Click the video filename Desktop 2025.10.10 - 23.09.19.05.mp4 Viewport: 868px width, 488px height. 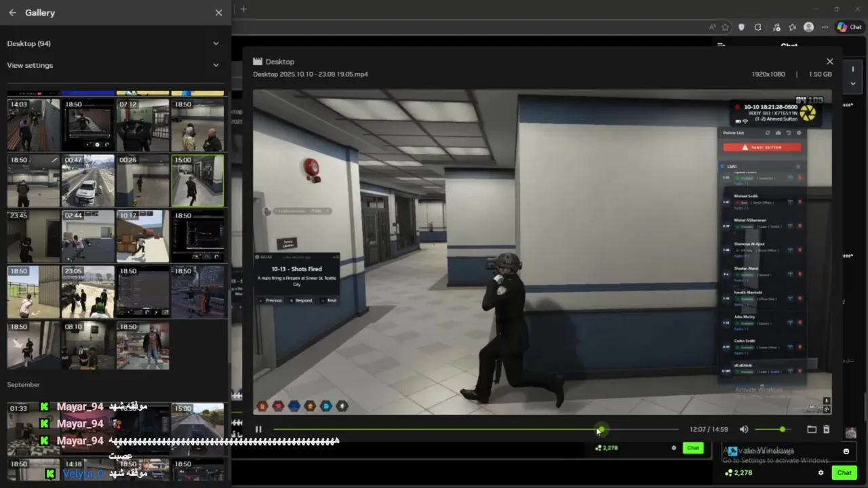coord(311,74)
